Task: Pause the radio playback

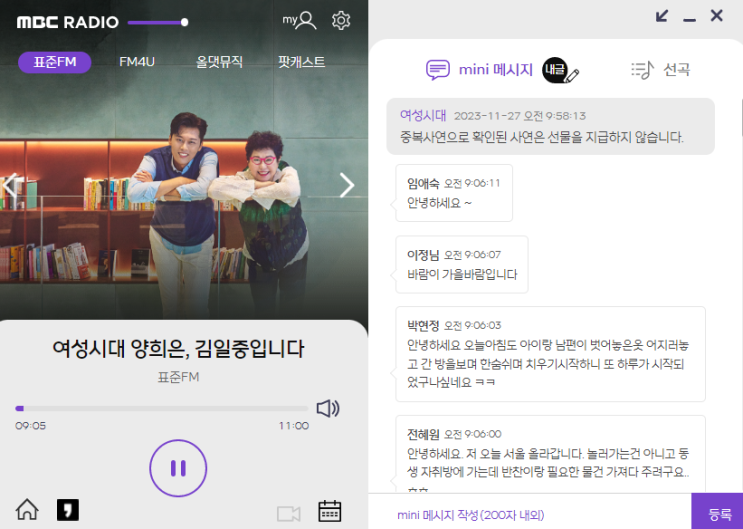Action: 178,468
